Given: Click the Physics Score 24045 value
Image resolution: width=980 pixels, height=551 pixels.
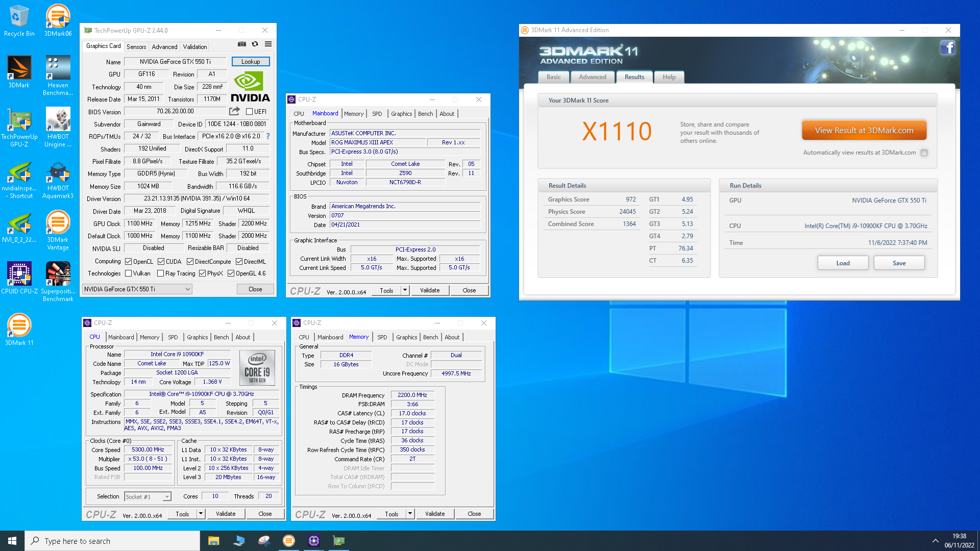Looking at the screenshot, I should pos(627,212).
